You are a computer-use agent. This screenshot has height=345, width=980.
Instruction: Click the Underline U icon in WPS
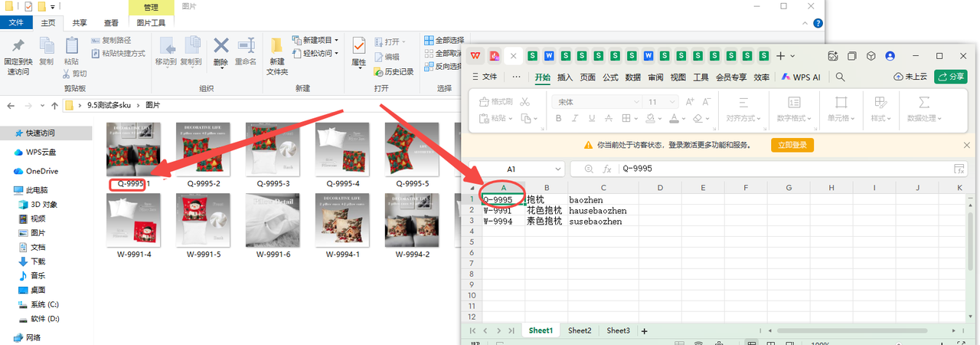coord(593,118)
